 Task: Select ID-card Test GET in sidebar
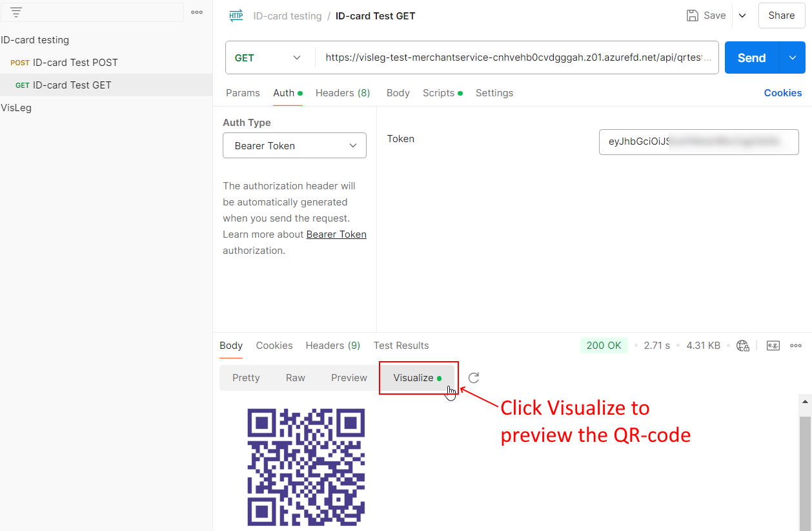(106, 85)
